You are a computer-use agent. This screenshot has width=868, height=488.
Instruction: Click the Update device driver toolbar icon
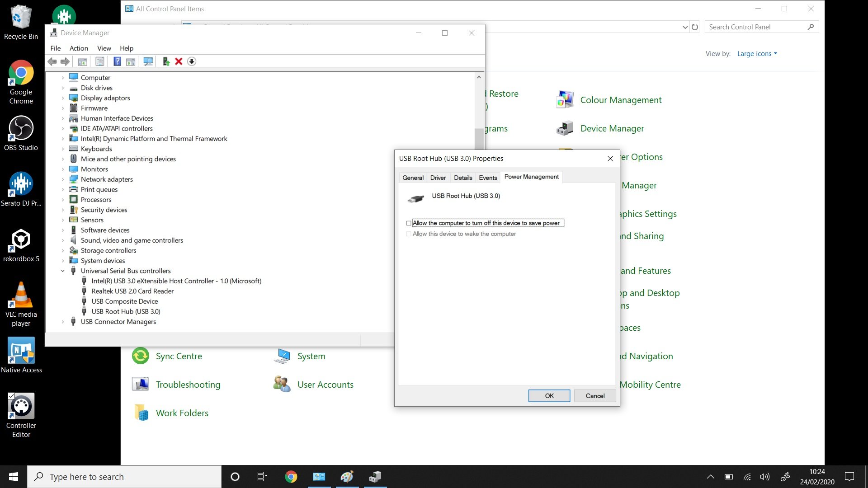tap(166, 61)
